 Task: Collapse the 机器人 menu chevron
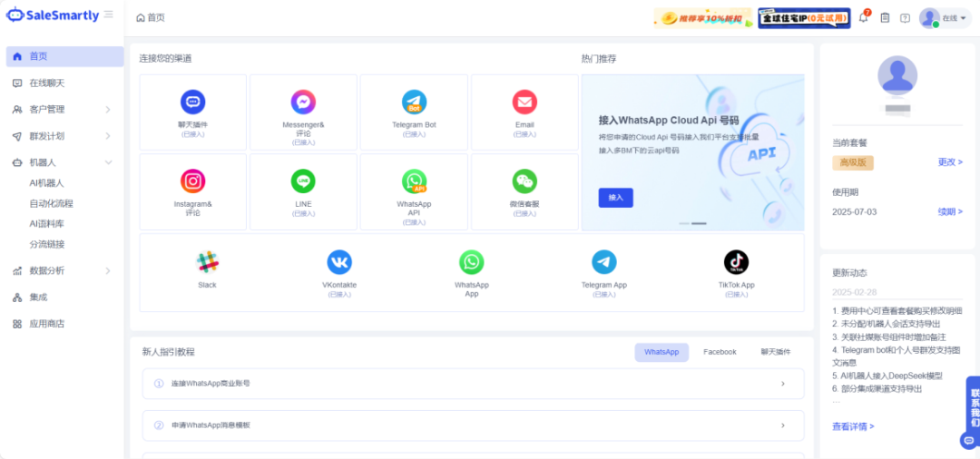click(107, 162)
